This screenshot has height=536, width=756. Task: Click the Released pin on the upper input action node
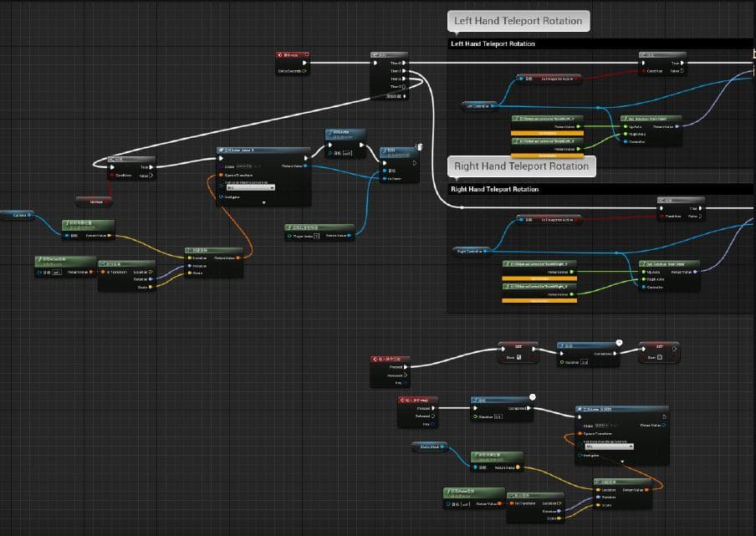pos(406,375)
